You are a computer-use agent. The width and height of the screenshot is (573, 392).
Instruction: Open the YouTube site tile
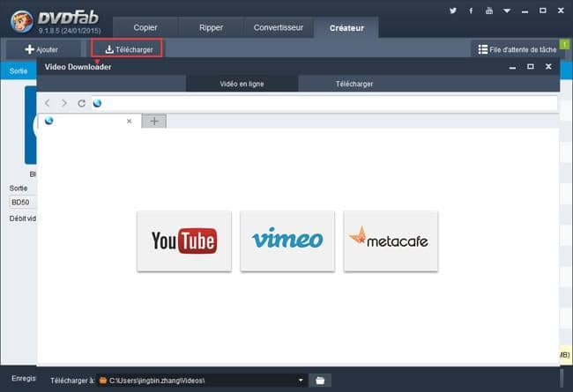184,240
